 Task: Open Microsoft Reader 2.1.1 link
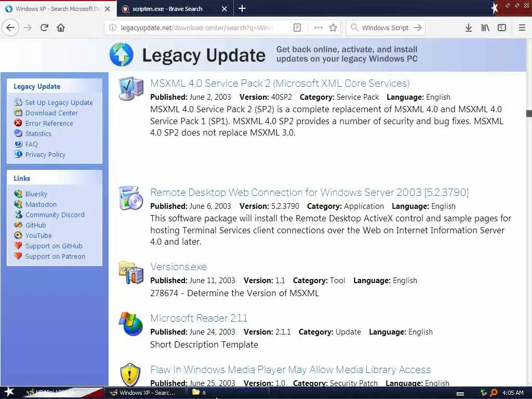(199, 318)
